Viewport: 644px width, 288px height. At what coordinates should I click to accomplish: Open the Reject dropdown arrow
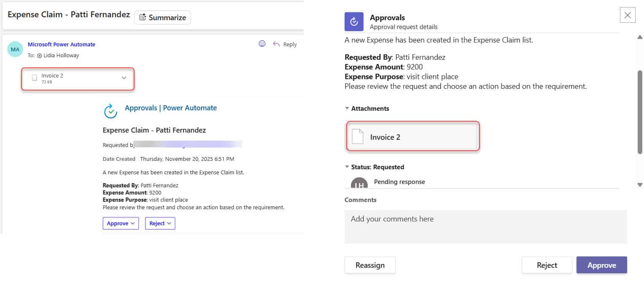pyautogui.click(x=168, y=223)
